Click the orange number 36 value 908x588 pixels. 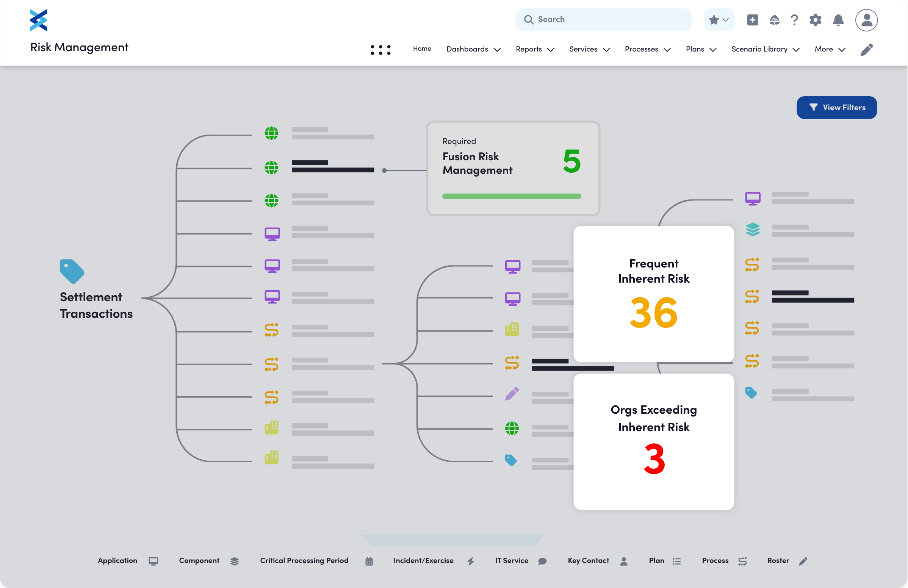654,313
